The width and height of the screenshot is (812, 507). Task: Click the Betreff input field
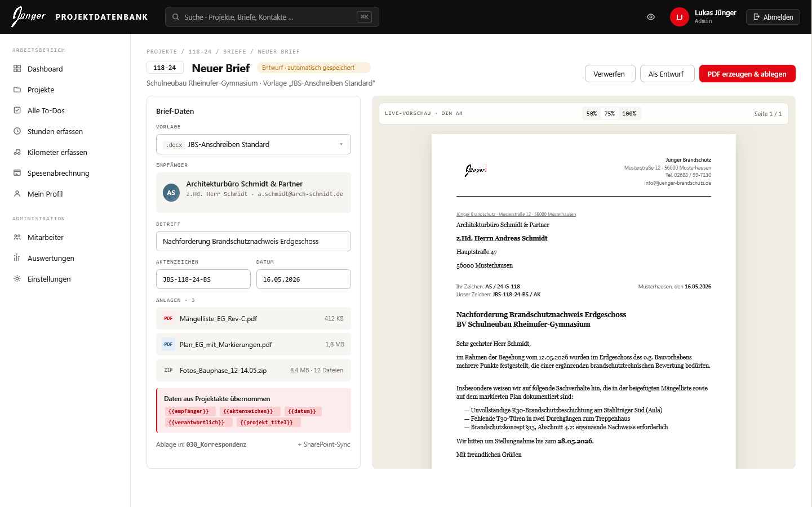(254, 241)
